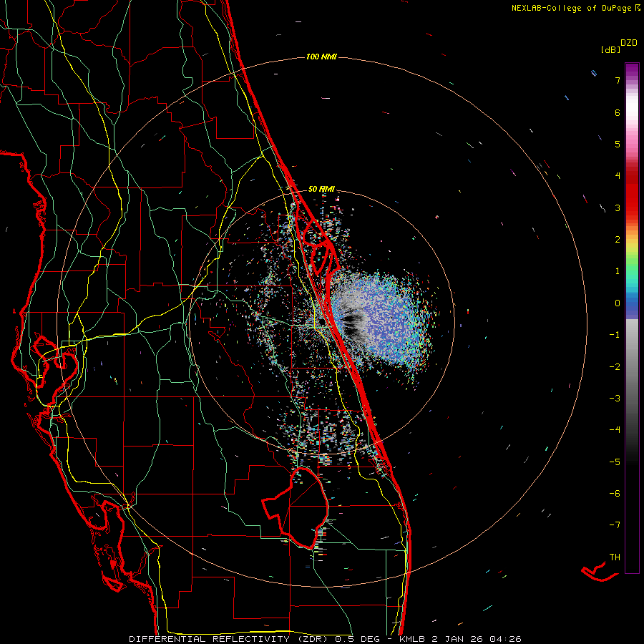Click the positive "2" scale value
Image resolution: width=644 pixels, height=644 pixels.
[618, 240]
